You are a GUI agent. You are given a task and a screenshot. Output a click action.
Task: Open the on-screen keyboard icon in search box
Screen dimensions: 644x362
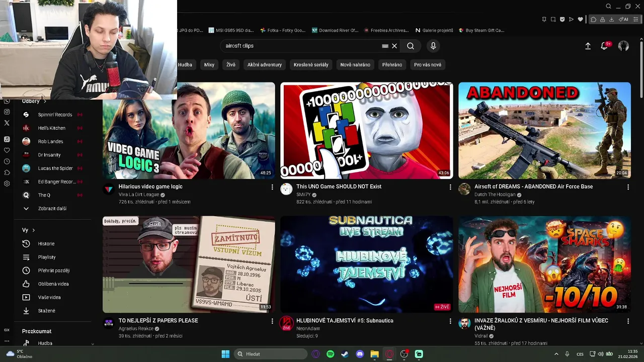[385, 46]
